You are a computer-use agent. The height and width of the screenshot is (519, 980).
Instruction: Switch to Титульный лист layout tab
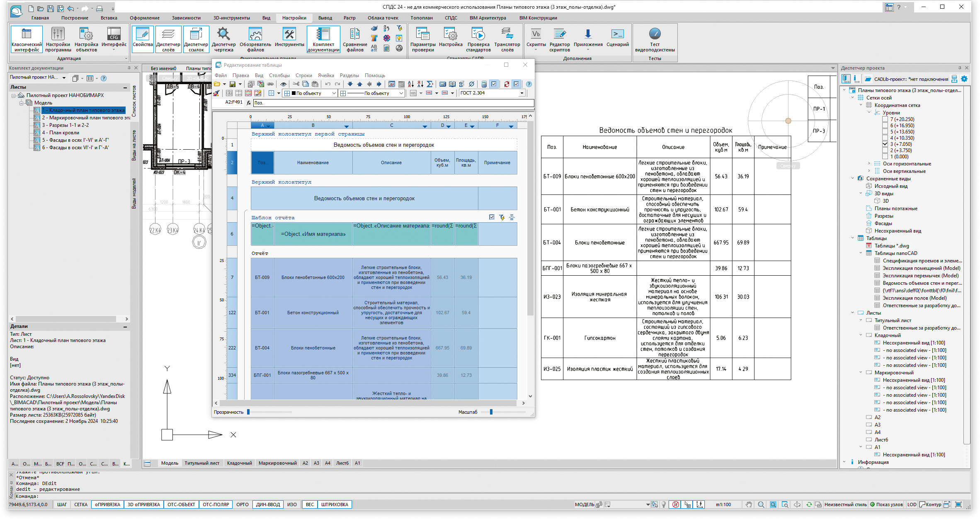click(202, 463)
